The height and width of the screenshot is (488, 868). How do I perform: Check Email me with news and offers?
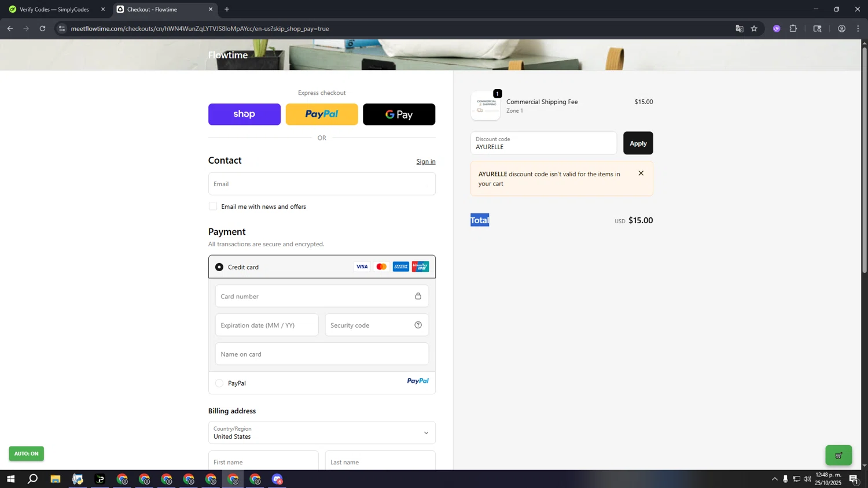tap(213, 206)
